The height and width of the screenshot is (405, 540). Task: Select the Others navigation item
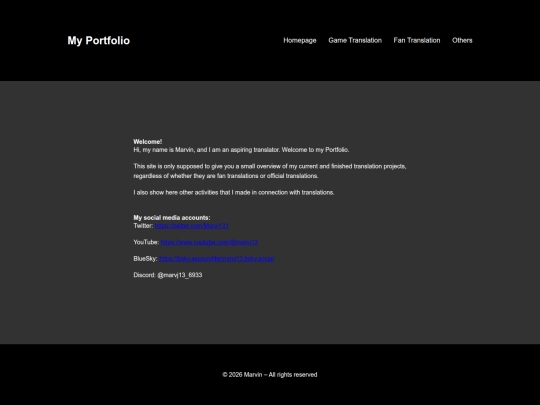[462, 40]
